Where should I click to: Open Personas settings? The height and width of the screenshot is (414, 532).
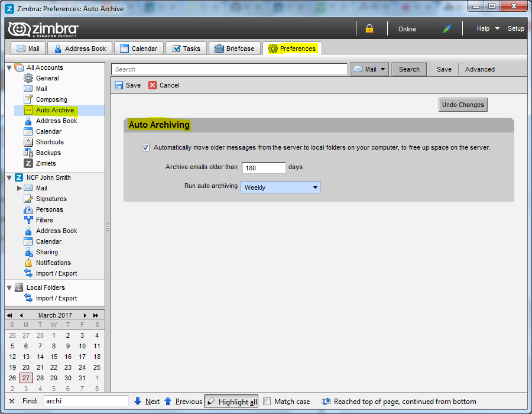(49, 209)
